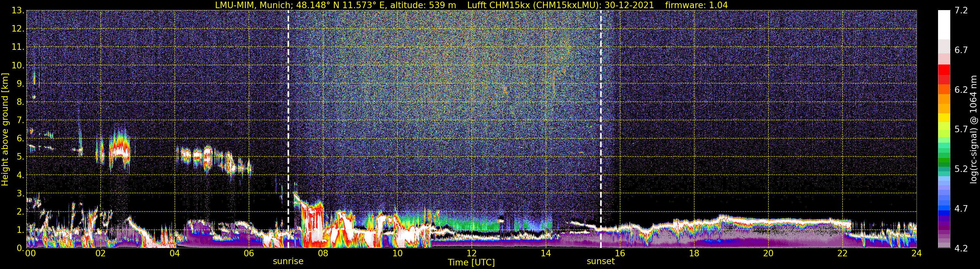Click the '14' time axis tick label
This screenshot has height=269, width=980.
[x=545, y=253]
